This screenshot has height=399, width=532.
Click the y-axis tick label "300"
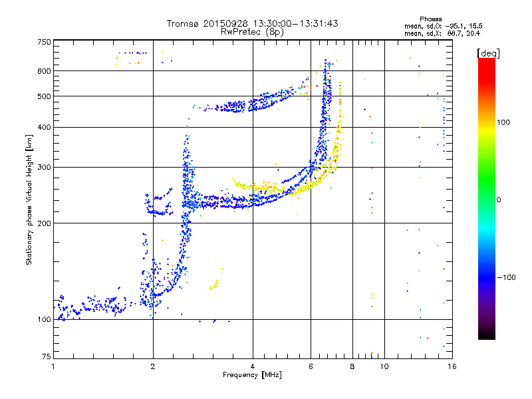tap(44, 167)
